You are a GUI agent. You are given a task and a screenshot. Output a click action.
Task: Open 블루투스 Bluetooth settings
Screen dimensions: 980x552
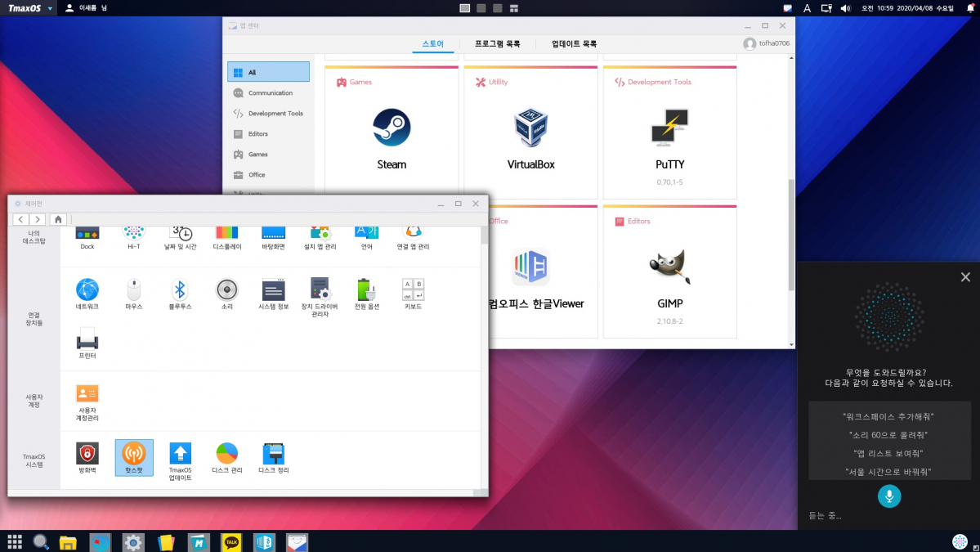tap(180, 291)
